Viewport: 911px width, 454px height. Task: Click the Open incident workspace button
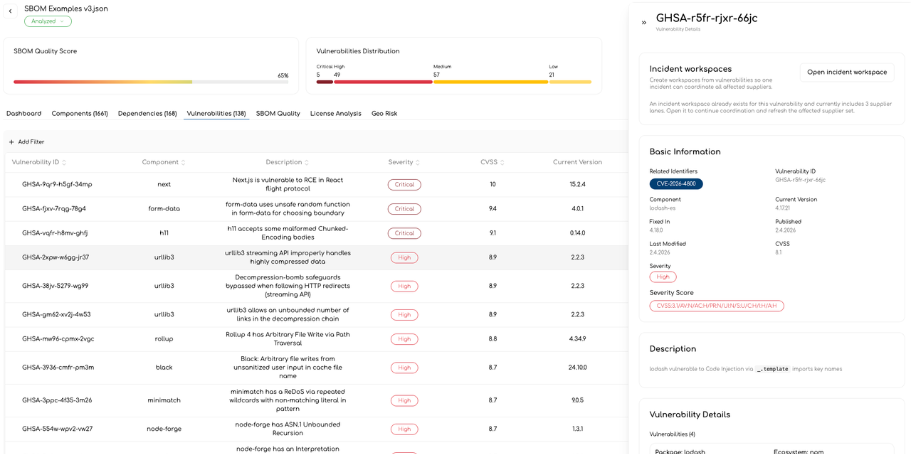(x=846, y=72)
